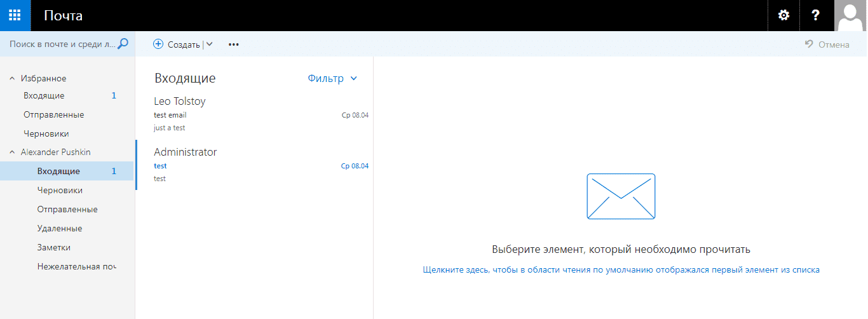The height and width of the screenshot is (319, 868).
Task: Click the envelope illustration in reading pane
Action: [621, 196]
